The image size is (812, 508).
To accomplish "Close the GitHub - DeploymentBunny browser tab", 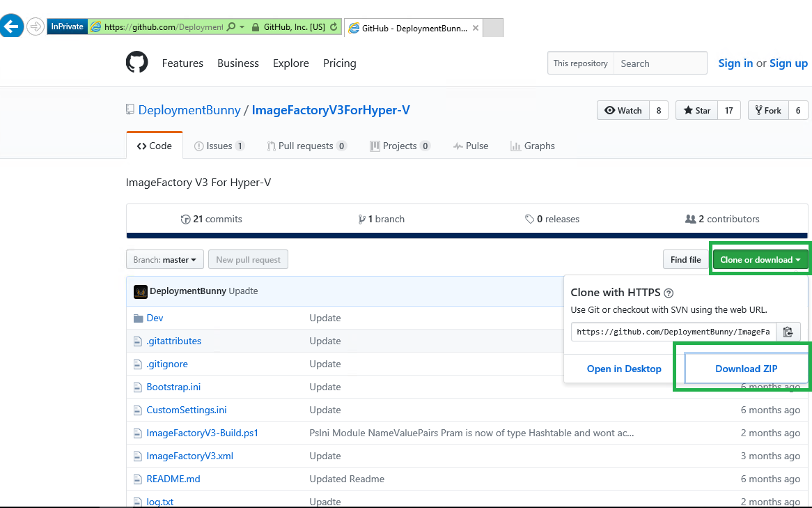I will click(x=476, y=28).
